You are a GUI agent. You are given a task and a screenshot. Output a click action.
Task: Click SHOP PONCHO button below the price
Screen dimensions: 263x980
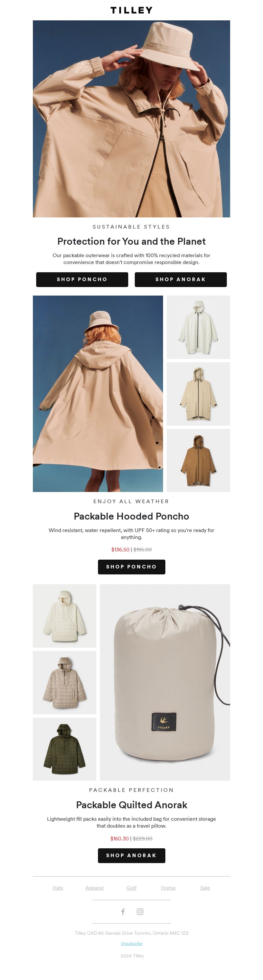131,567
